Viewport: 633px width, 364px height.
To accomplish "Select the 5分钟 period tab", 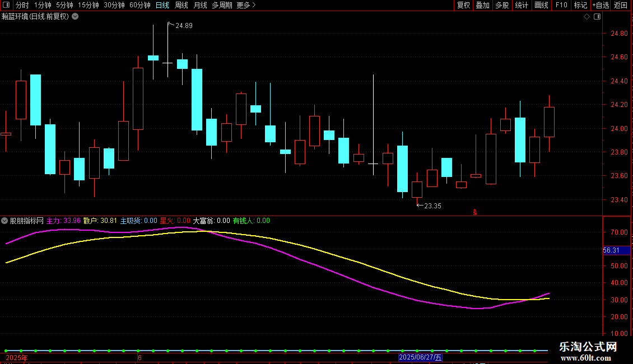I will 64,5.
